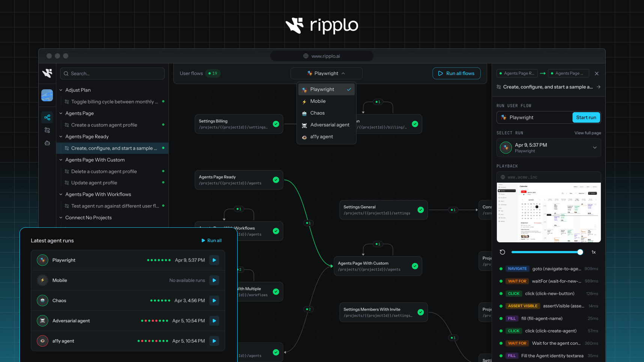Click the playback progress slider handle
The image size is (644, 362).
(x=580, y=252)
